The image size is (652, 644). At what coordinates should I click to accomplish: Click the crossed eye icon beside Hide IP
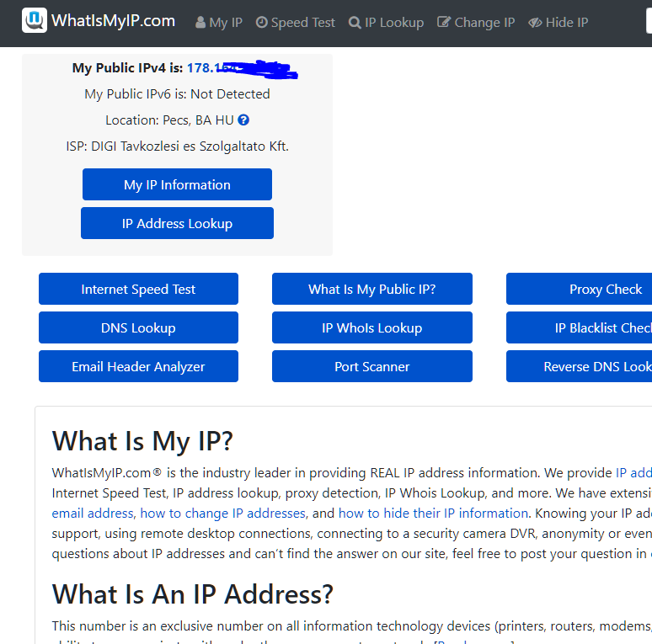[535, 23]
